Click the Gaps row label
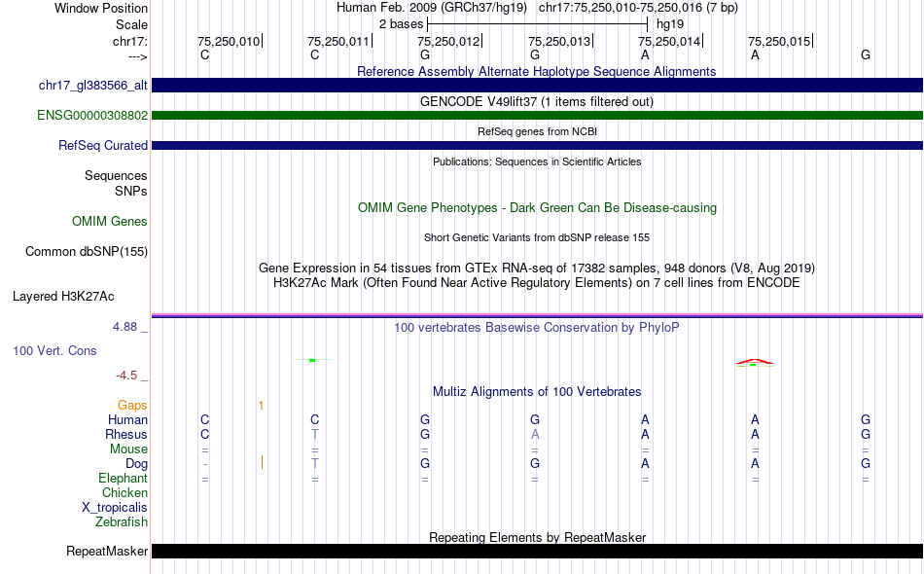924x574 pixels. [132, 406]
